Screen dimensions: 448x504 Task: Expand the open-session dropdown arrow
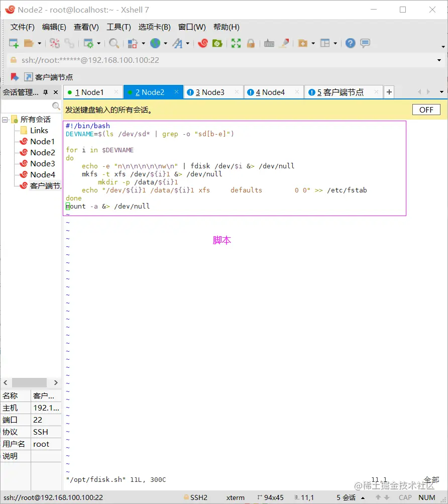(x=40, y=43)
